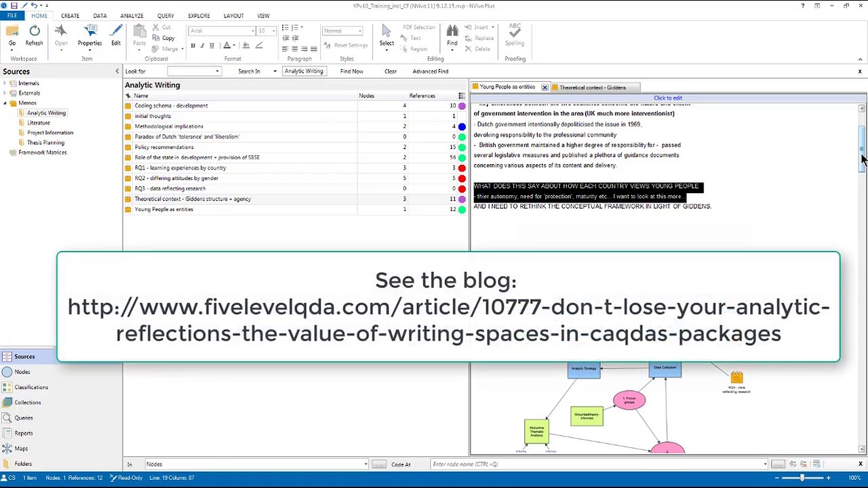Open the Maps navigation view

(21, 449)
